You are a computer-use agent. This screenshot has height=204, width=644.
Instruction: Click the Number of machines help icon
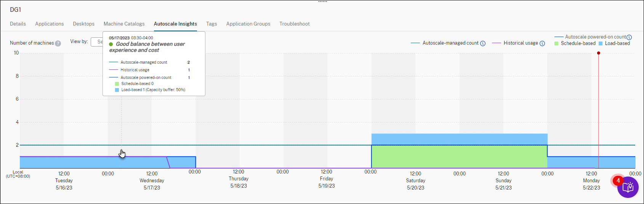click(58, 43)
